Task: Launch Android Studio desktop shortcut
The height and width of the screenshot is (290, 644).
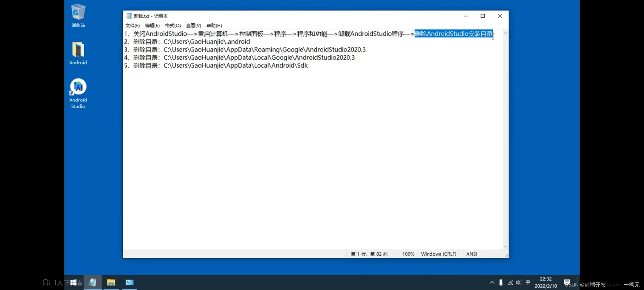Action: [78, 87]
